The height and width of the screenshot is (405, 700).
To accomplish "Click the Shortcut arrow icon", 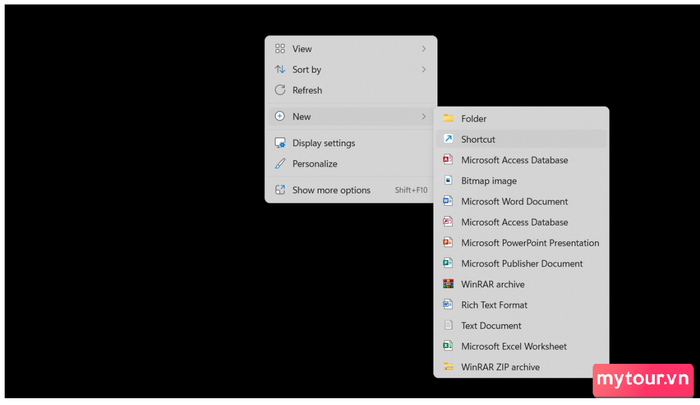I will point(448,139).
